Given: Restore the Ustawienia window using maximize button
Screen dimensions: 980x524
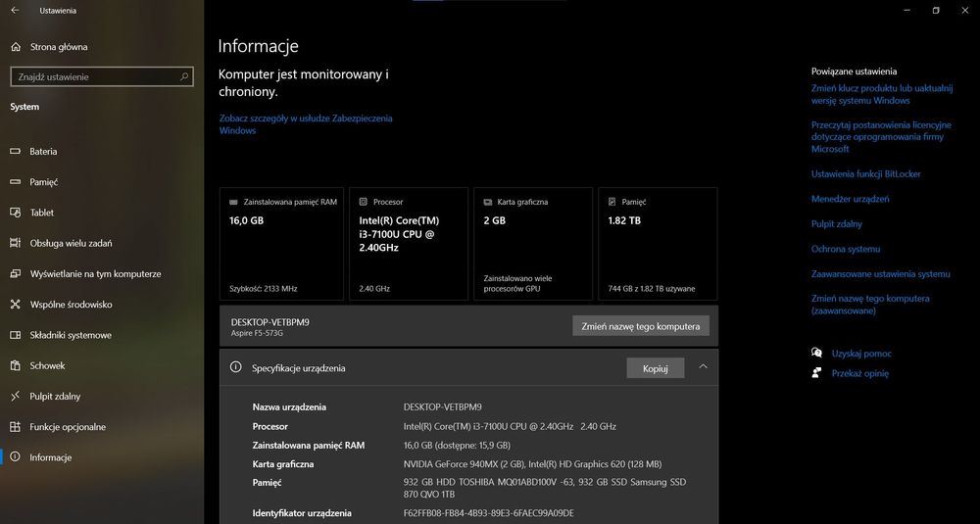Looking at the screenshot, I should pyautogui.click(x=936, y=11).
